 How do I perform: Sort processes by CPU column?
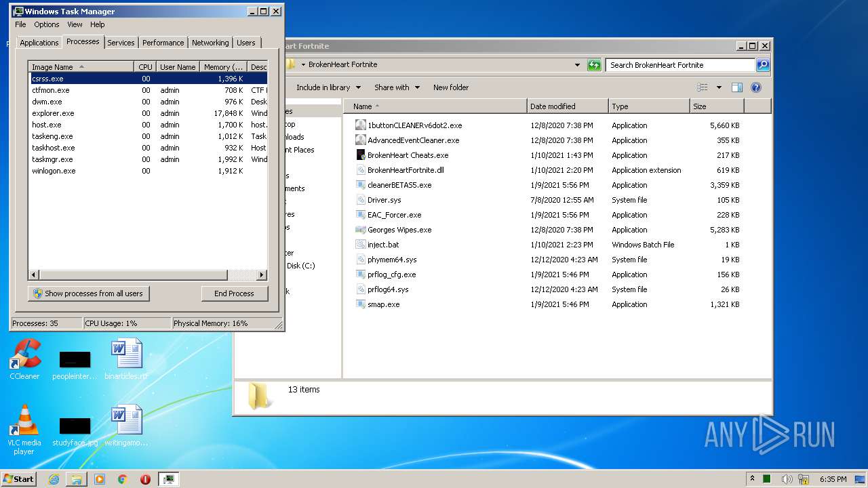(145, 67)
